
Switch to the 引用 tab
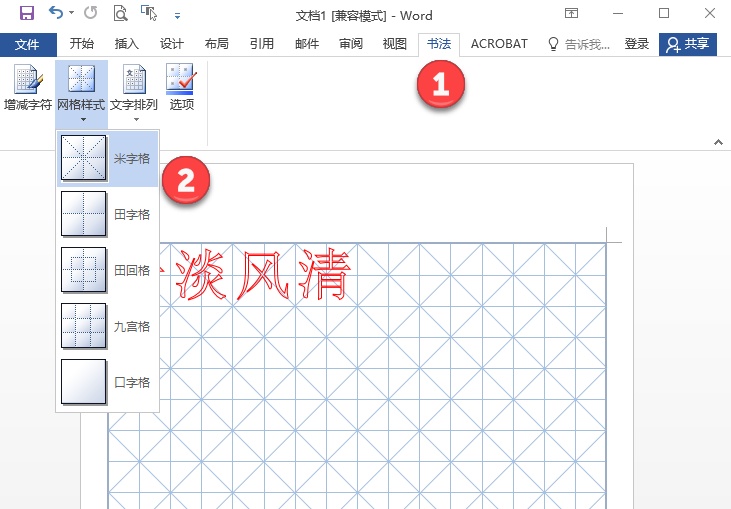coord(262,44)
